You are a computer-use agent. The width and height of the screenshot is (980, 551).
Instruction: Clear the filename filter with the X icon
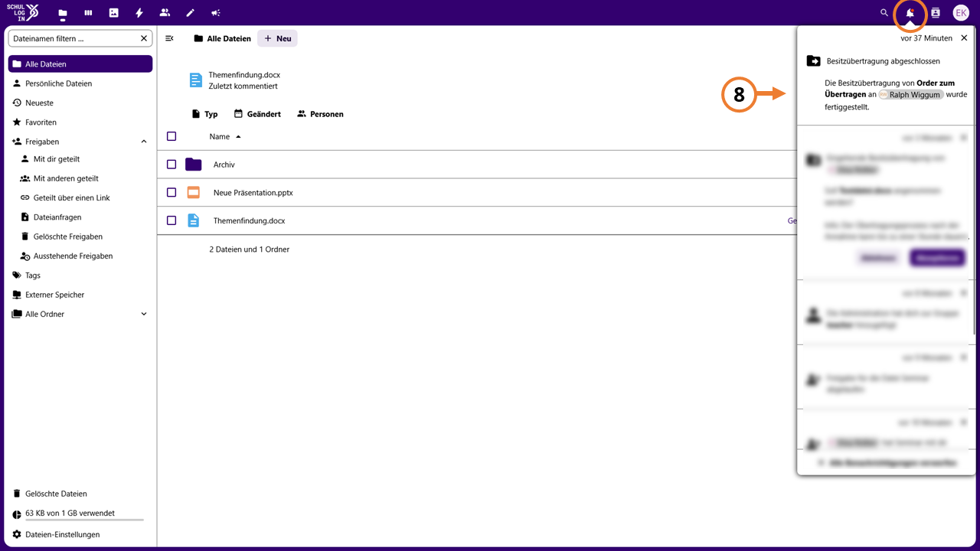(x=144, y=38)
